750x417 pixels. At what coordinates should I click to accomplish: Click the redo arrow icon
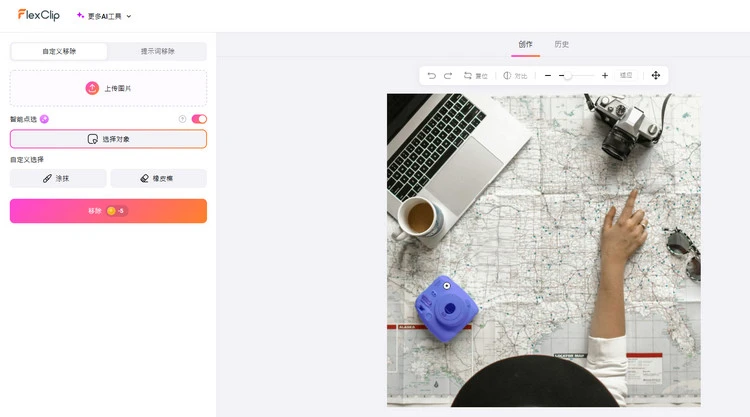coord(448,76)
